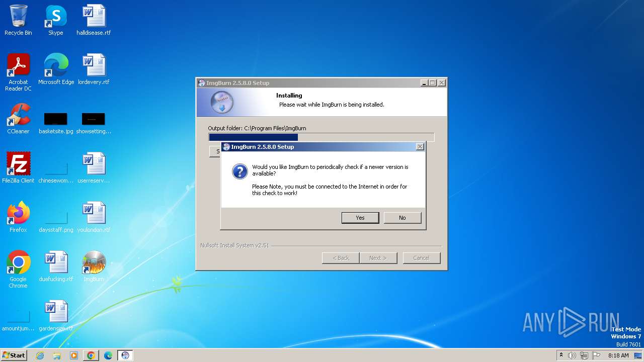
Task: Click the installation progress bar
Action: pos(321,137)
